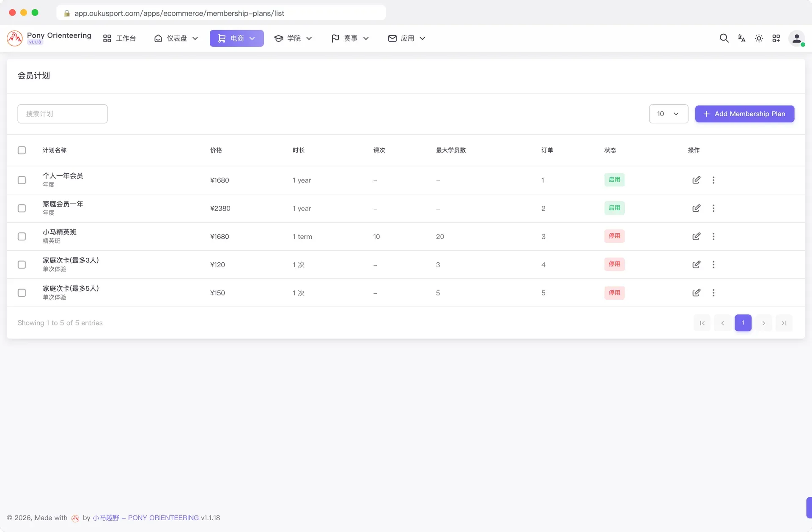Open the user avatar profile menu
The image size is (812, 532).
(796, 38)
